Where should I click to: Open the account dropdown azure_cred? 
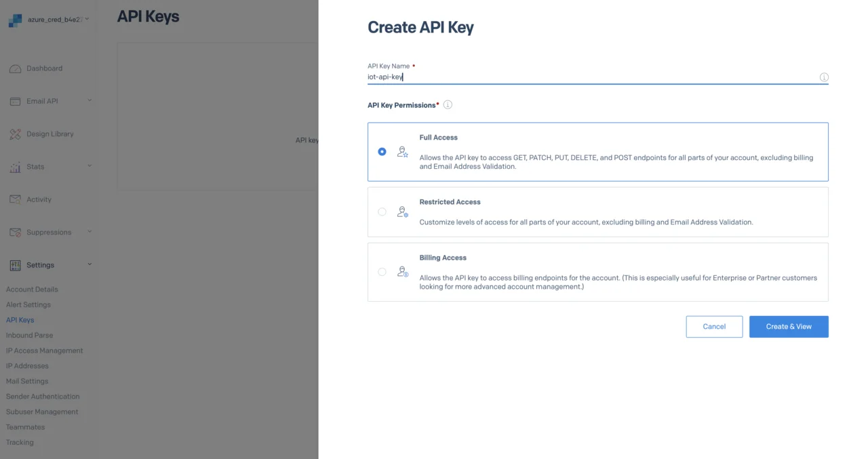tap(58, 20)
